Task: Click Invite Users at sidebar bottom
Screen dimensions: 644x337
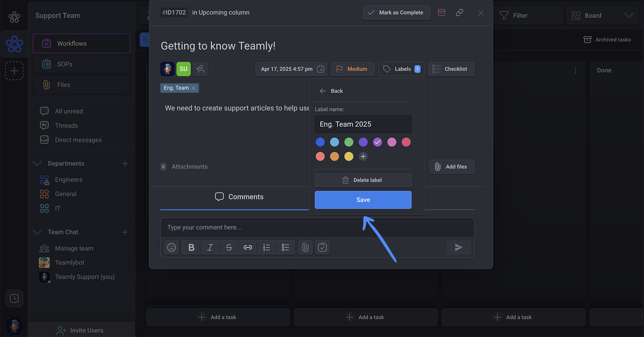Action: pyautogui.click(x=80, y=331)
